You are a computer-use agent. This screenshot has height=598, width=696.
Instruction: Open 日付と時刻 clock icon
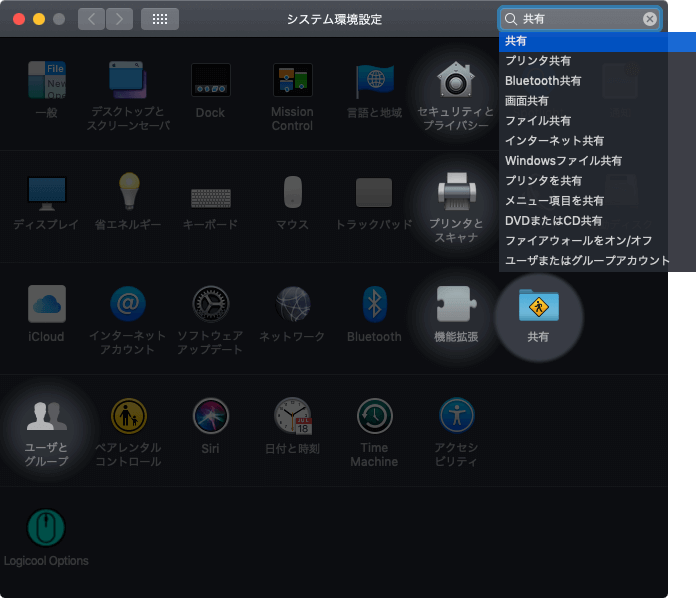point(293,416)
